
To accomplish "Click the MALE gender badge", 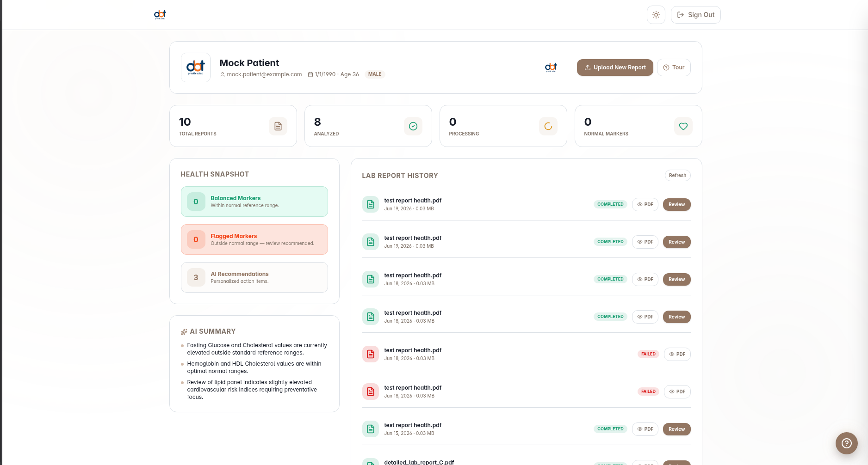I will pyautogui.click(x=375, y=74).
